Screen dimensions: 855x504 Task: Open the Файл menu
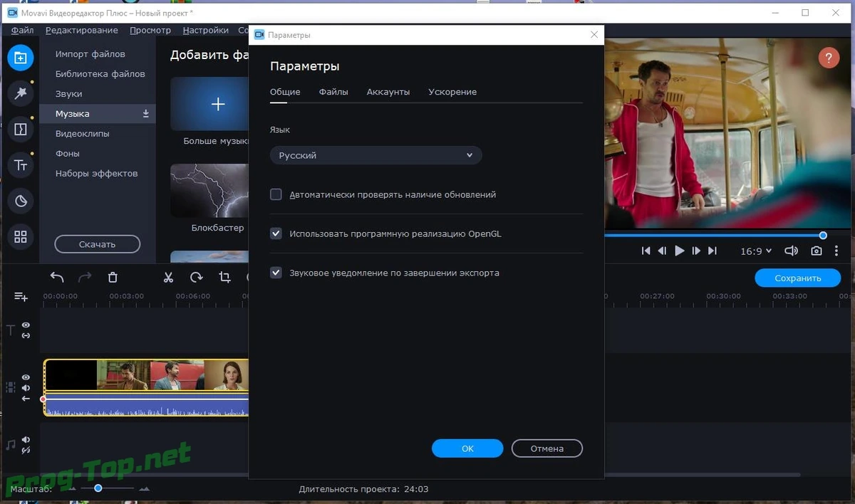pos(23,30)
